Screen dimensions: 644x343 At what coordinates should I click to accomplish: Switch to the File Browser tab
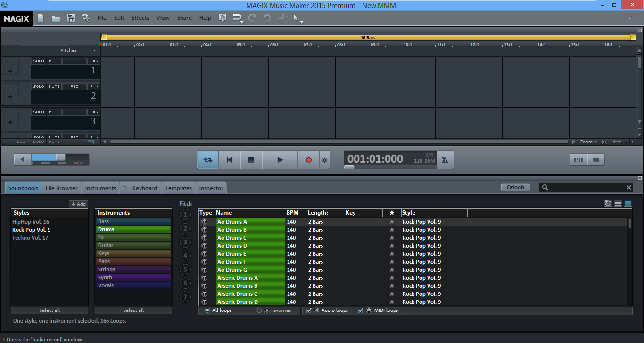point(61,187)
